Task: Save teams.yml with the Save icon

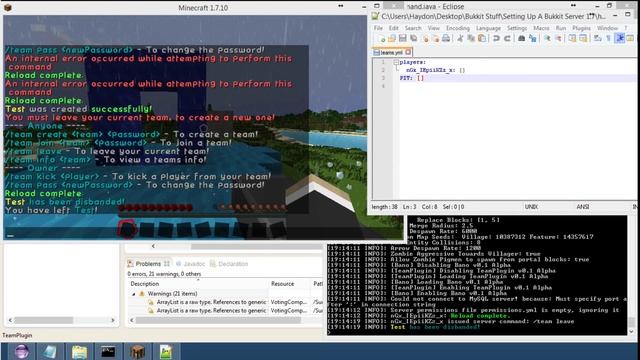Action: click(x=402, y=38)
